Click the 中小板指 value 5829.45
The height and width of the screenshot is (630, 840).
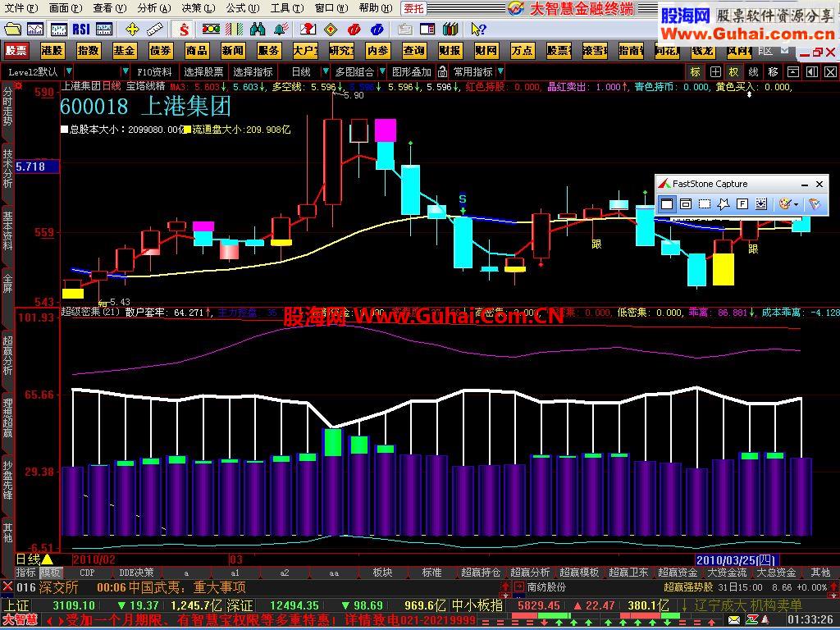point(539,605)
